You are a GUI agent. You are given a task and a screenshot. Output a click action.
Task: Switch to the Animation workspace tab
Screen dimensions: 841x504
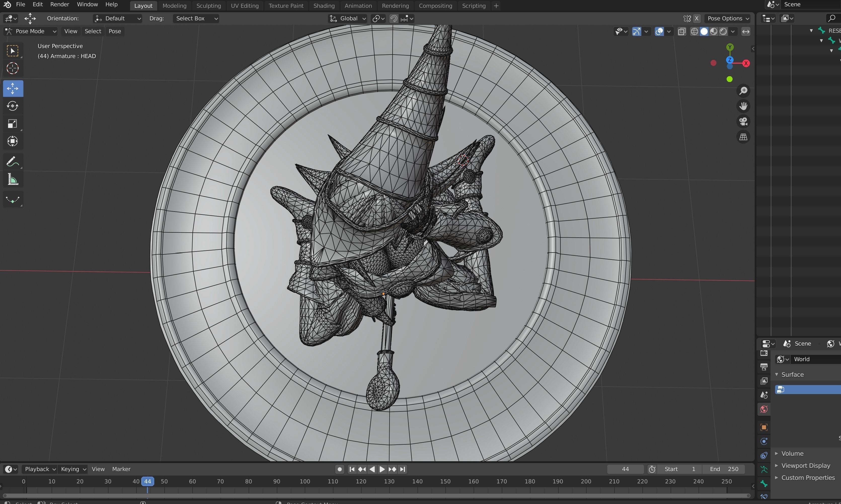358,6
